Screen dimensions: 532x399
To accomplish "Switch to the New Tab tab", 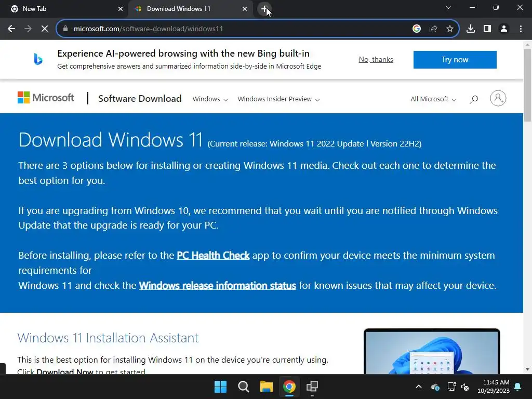I will [64, 9].
